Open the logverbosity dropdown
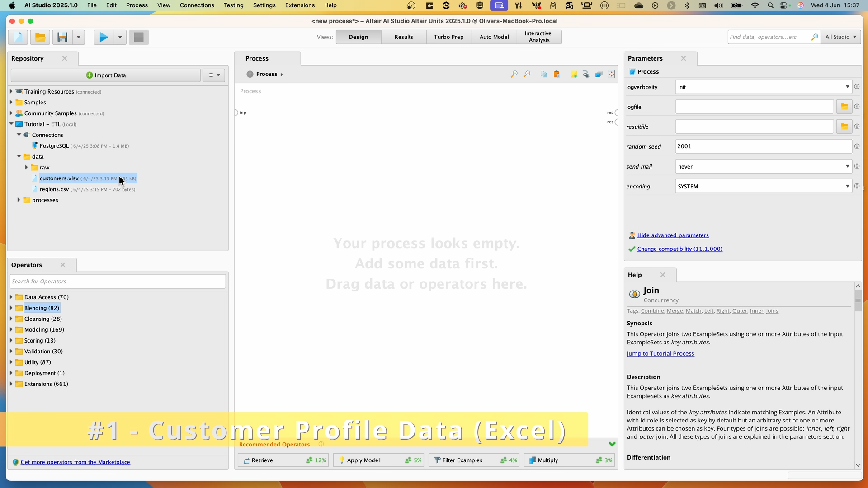The height and width of the screenshot is (488, 868). click(846, 87)
